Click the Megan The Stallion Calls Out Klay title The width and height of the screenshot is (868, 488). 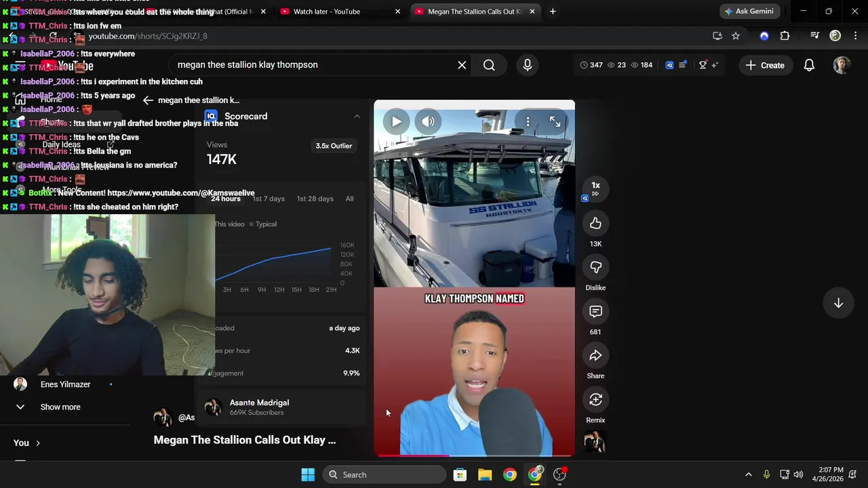pos(244,440)
